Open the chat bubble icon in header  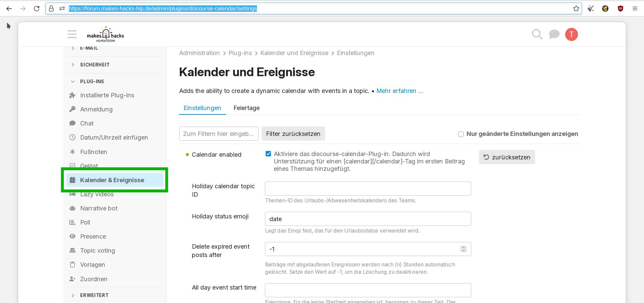[554, 34]
